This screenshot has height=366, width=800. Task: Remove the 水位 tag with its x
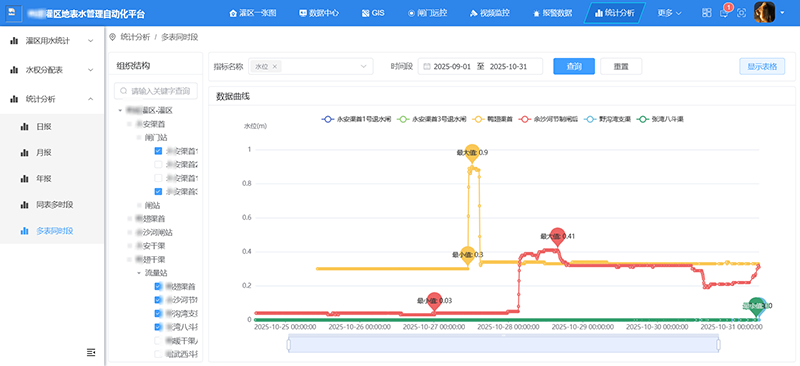[274, 66]
